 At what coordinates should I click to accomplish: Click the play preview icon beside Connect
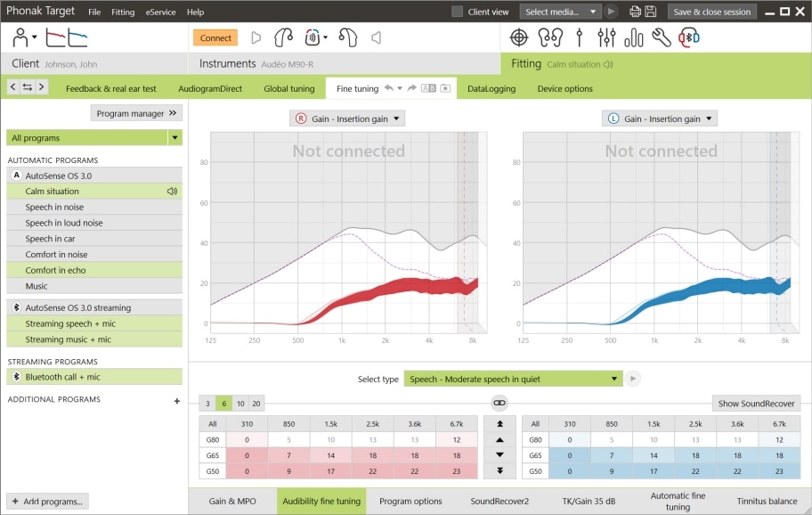click(x=256, y=38)
